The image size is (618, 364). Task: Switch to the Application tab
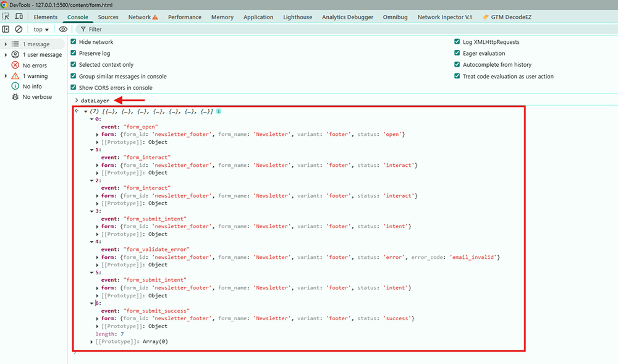258,17
